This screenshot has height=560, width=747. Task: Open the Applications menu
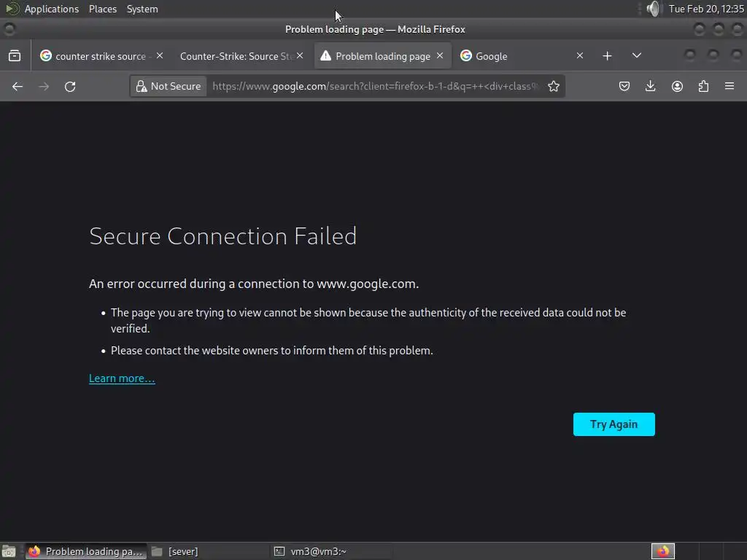coord(51,9)
